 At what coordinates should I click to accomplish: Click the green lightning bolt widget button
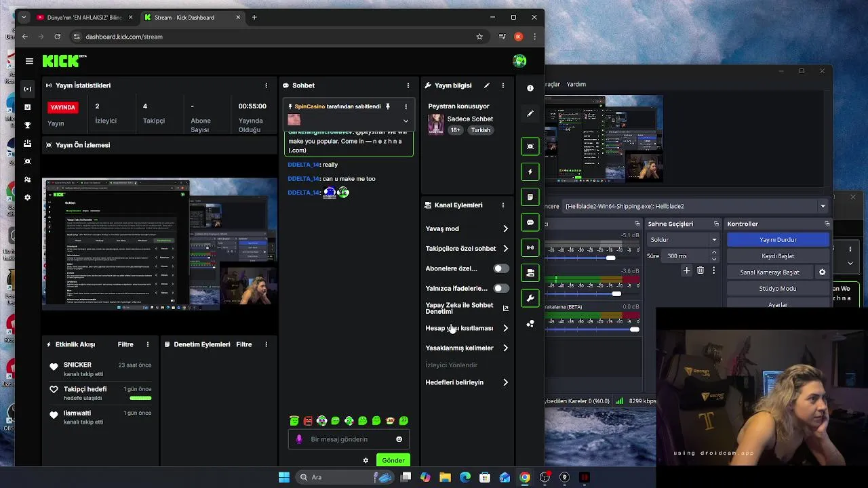[530, 171]
